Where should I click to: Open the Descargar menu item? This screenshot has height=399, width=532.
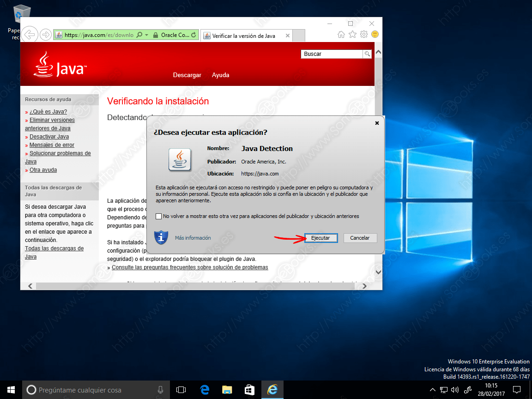187,75
